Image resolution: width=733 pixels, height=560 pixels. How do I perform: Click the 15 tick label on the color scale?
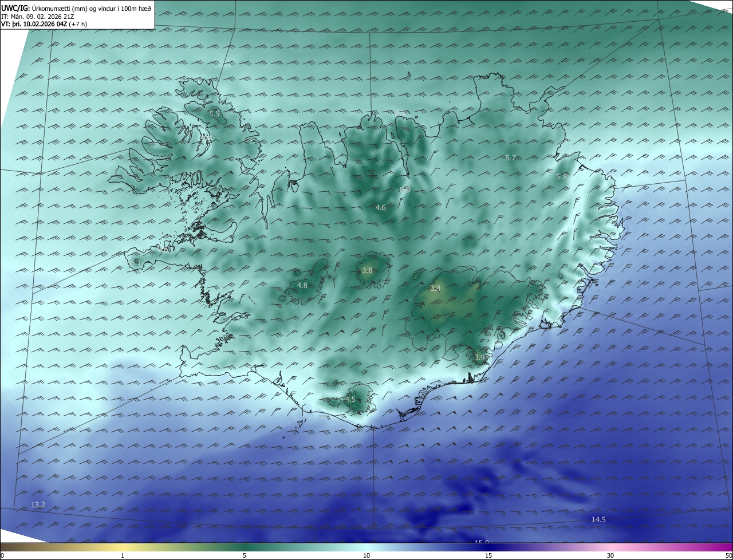coord(488,556)
